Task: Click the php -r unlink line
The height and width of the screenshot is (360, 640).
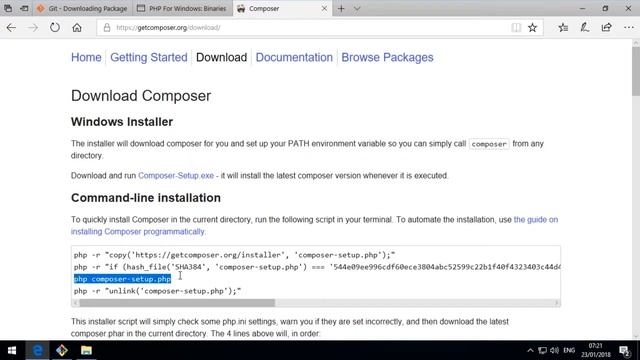Action: pyautogui.click(x=158, y=291)
